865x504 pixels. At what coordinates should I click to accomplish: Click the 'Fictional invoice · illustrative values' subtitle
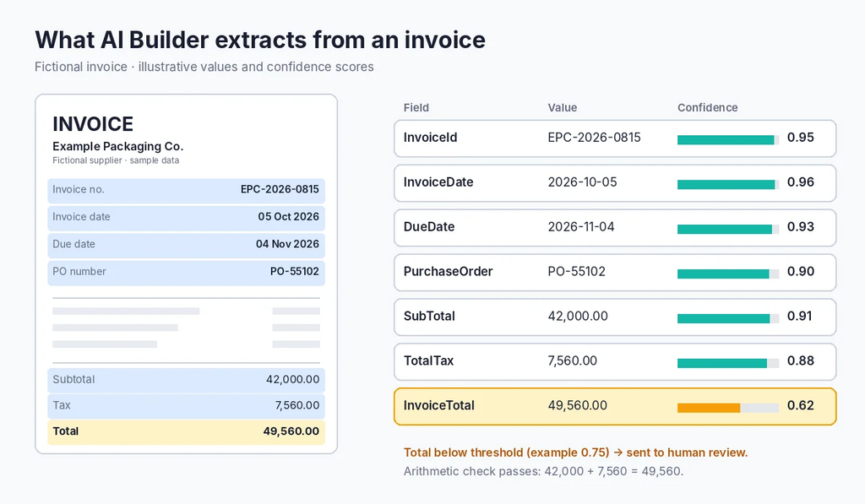click(x=204, y=67)
